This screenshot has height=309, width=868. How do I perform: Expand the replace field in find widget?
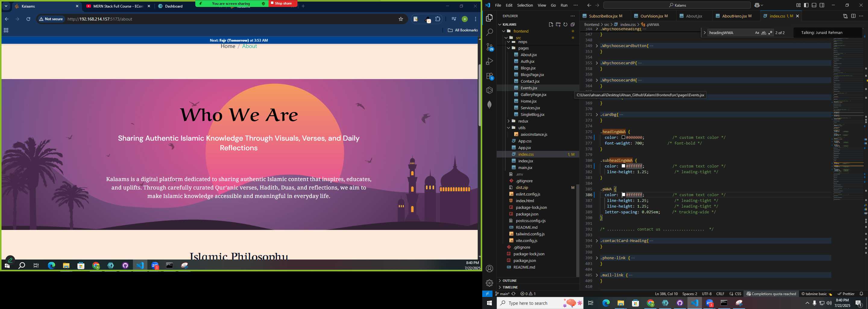point(704,33)
